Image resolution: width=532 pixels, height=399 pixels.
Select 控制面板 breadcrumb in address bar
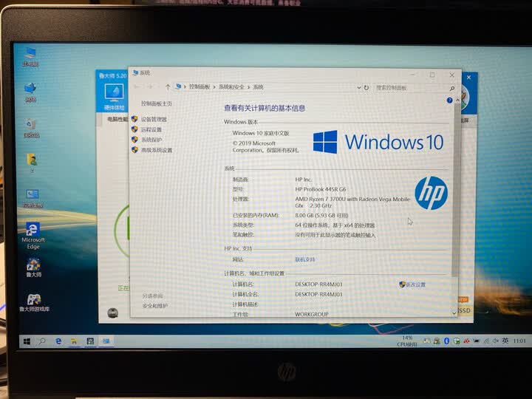pos(199,87)
